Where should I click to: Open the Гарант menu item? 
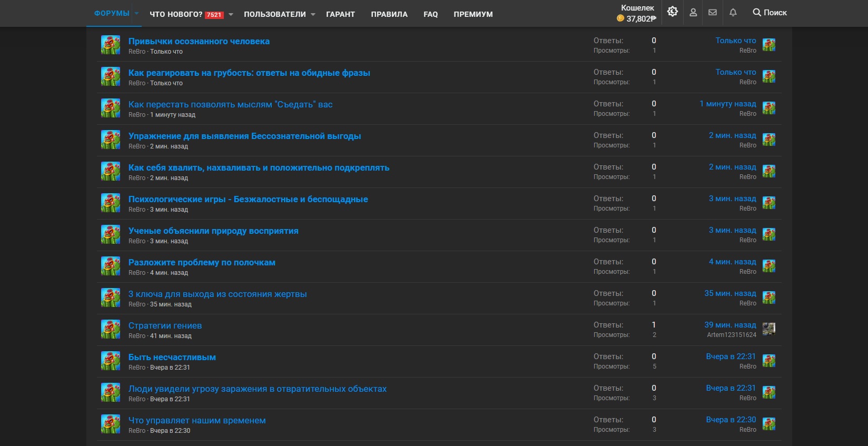(x=340, y=14)
